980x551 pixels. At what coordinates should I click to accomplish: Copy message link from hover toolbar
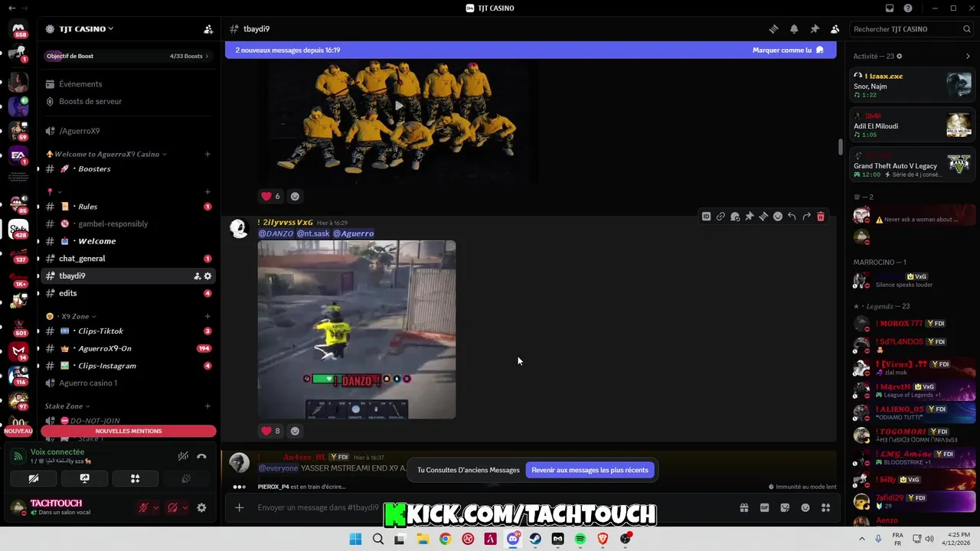point(720,217)
